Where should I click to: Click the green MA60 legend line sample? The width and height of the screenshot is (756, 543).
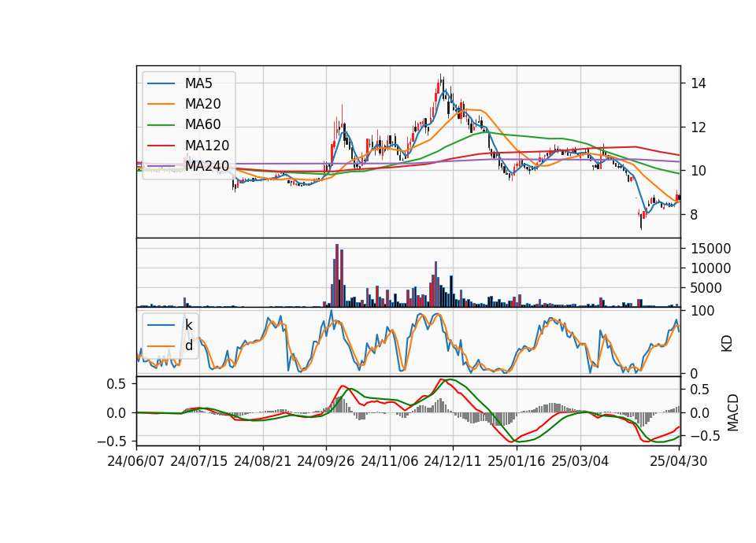161,125
